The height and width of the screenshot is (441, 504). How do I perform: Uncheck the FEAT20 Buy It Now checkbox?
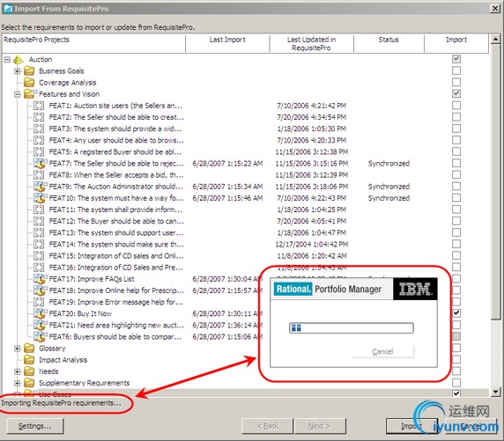pyautogui.click(x=456, y=313)
